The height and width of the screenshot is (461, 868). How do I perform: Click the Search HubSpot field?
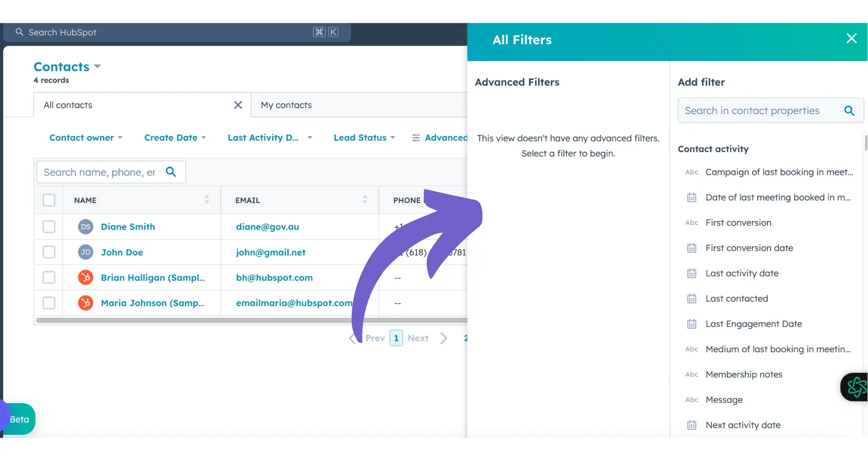(177, 32)
